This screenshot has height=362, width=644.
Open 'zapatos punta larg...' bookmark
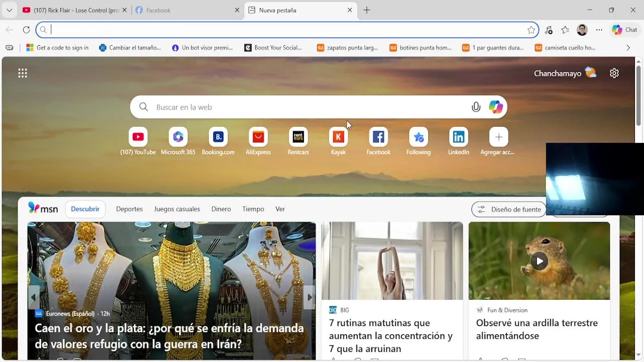[x=347, y=48]
